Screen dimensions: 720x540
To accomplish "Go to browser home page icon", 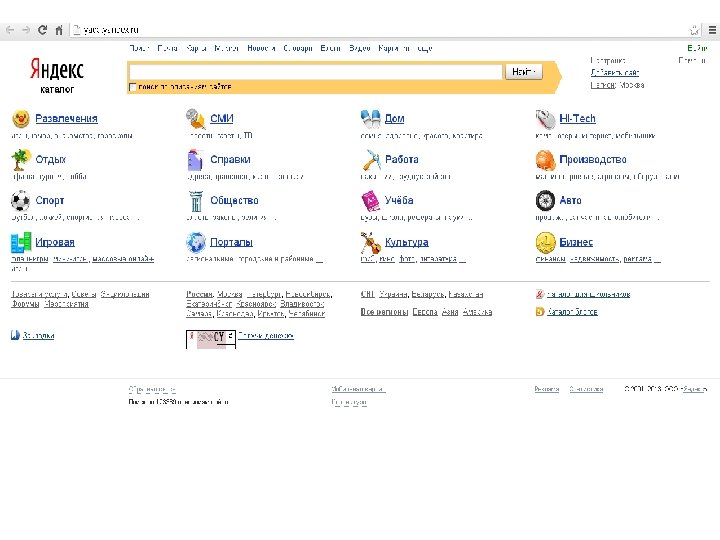I will [59, 30].
